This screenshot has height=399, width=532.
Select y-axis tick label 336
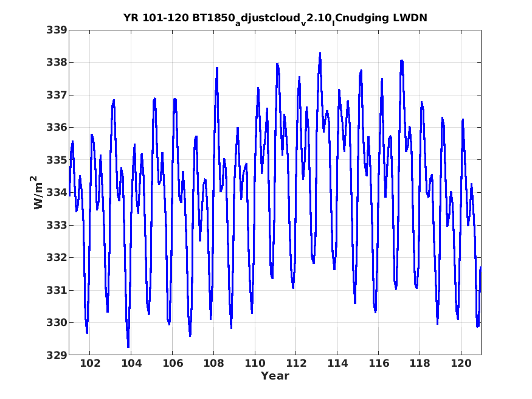pyautogui.click(x=57, y=128)
